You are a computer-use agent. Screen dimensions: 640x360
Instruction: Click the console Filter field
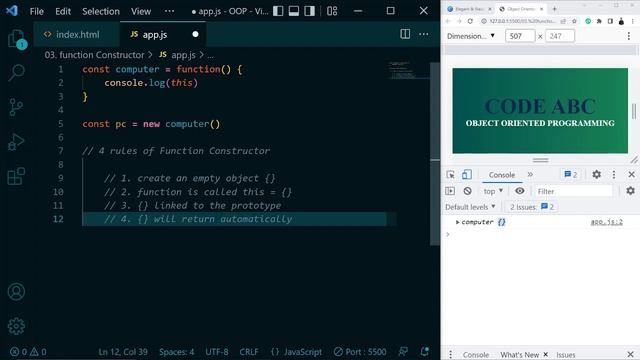(x=573, y=191)
